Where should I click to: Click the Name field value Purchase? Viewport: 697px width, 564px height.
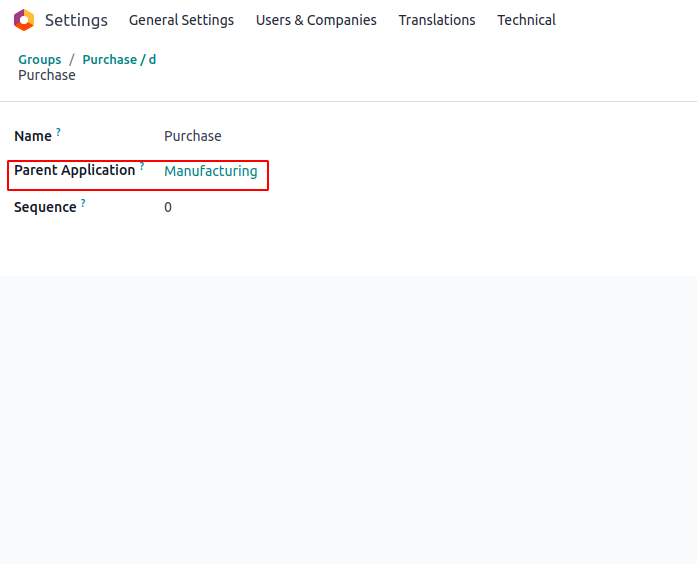(192, 136)
